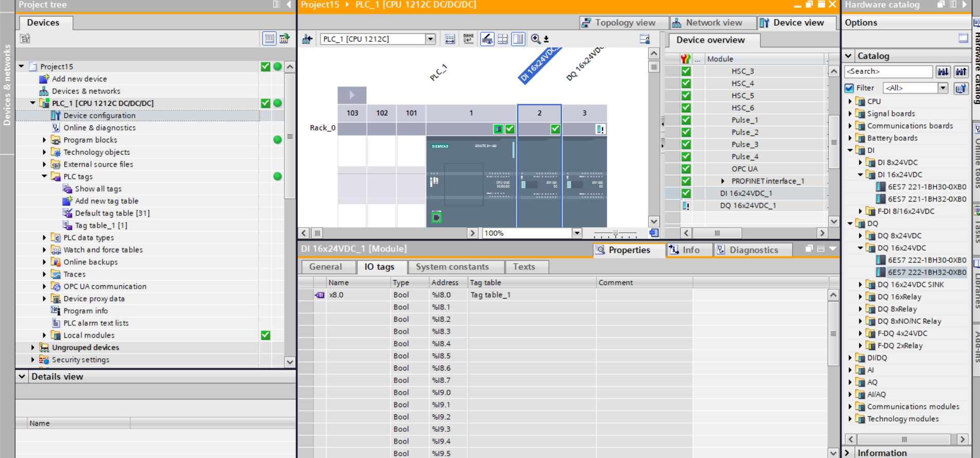Click the catalog <Search> input field

(888, 71)
